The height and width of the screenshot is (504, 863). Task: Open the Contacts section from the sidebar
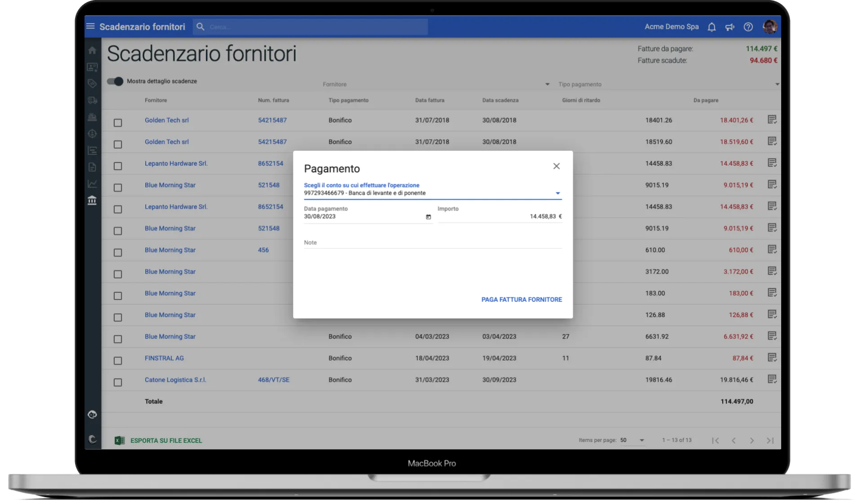[92, 67]
